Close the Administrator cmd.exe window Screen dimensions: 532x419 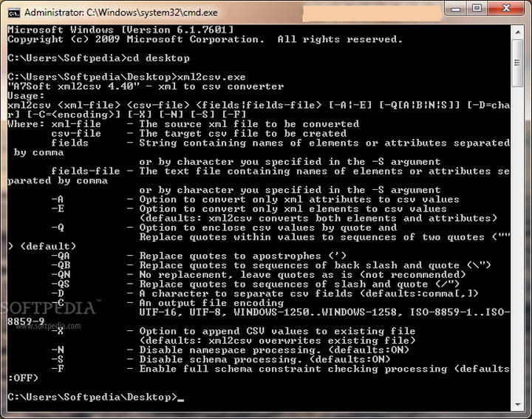click(506, 8)
